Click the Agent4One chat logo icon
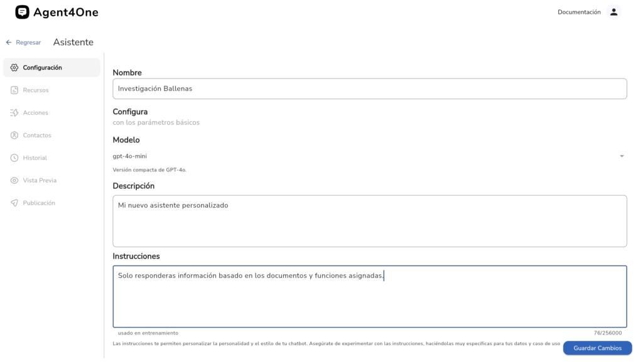The width and height of the screenshot is (643, 364). click(x=22, y=12)
